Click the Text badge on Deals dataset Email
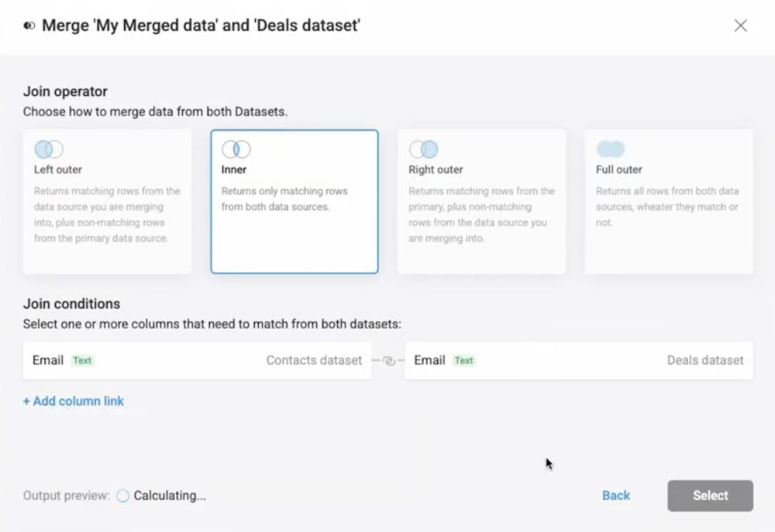 [463, 361]
